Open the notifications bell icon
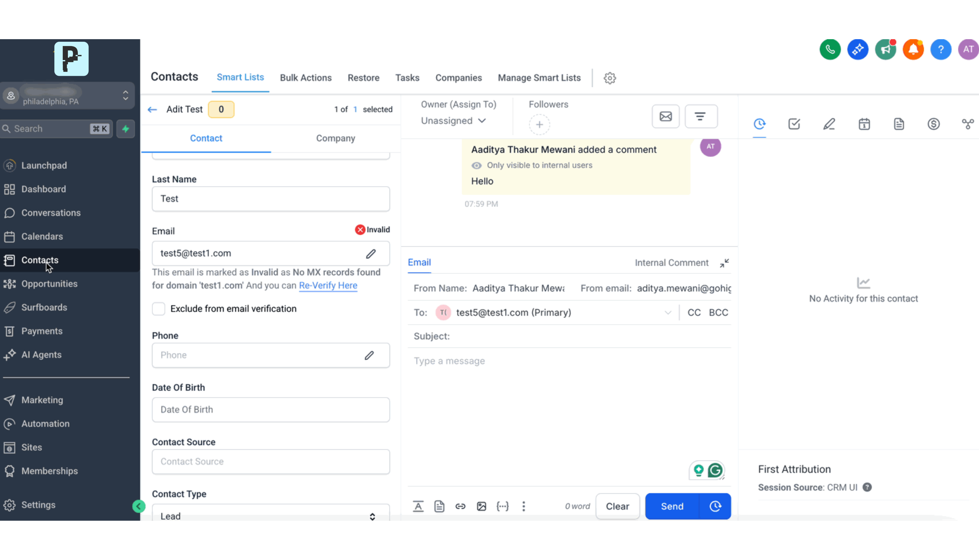This screenshot has width=979, height=560. click(913, 49)
